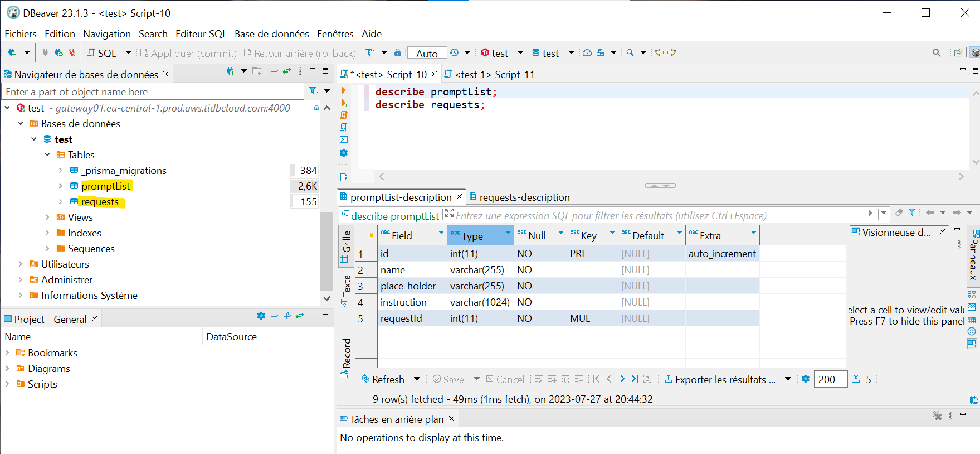
Task: Close the promptList-description tab
Action: (x=459, y=197)
